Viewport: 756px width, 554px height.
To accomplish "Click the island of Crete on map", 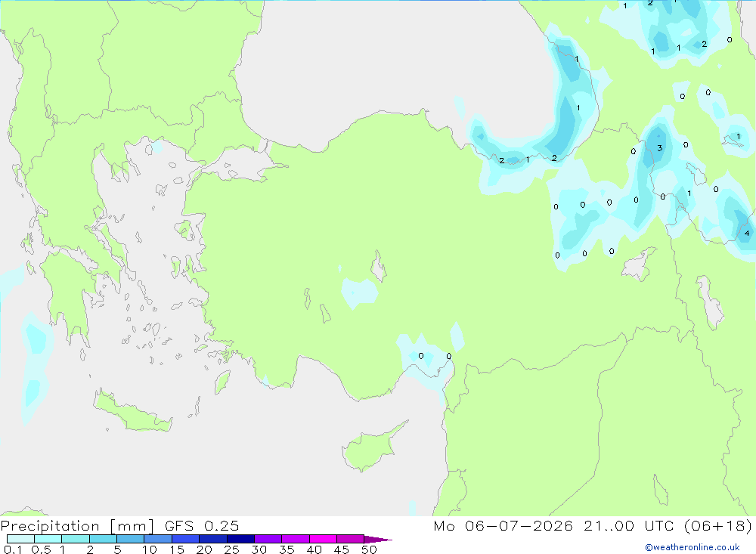I will 132,412.
